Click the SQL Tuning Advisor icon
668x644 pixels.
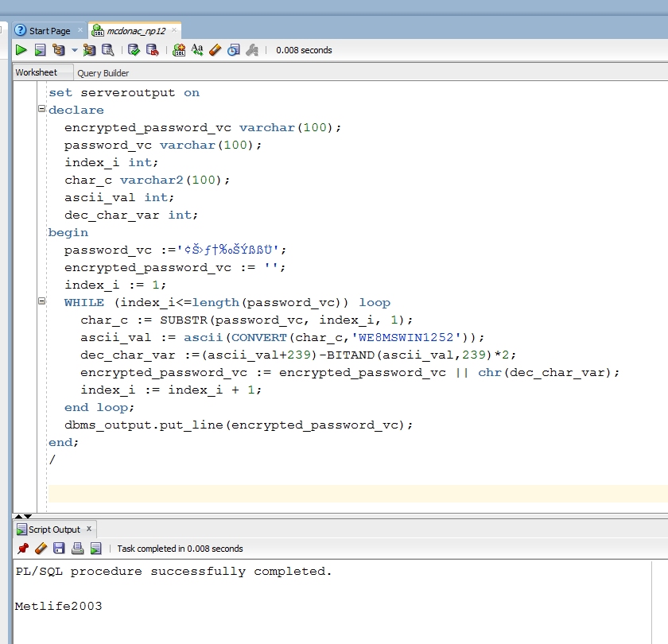(108, 50)
